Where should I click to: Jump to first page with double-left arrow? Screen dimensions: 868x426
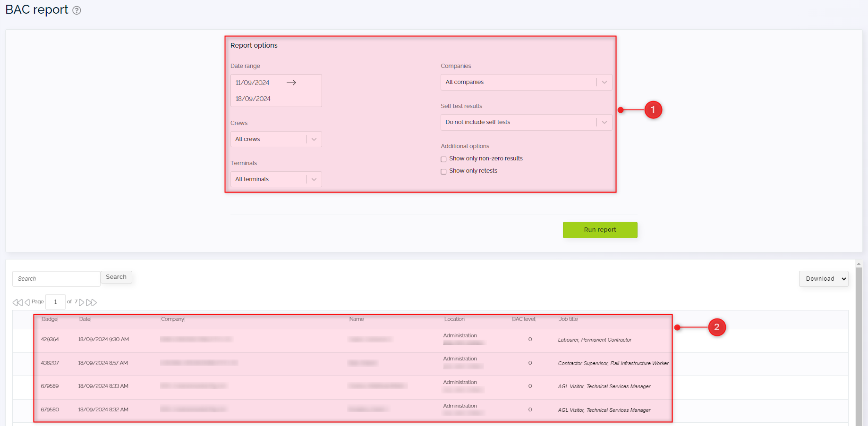pos(17,302)
